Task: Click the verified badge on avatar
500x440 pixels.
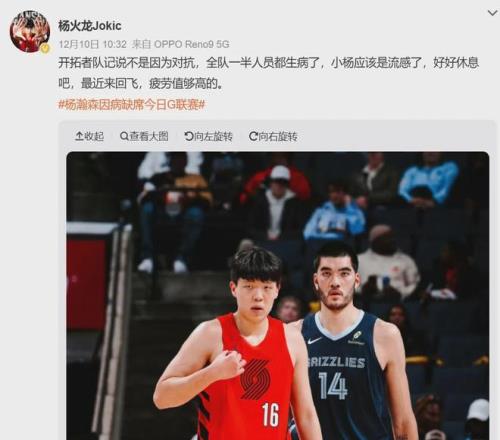Action: (x=45, y=48)
